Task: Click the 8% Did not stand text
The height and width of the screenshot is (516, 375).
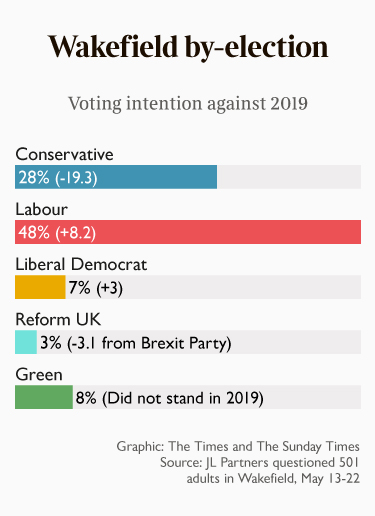Action: pyautogui.click(x=170, y=398)
